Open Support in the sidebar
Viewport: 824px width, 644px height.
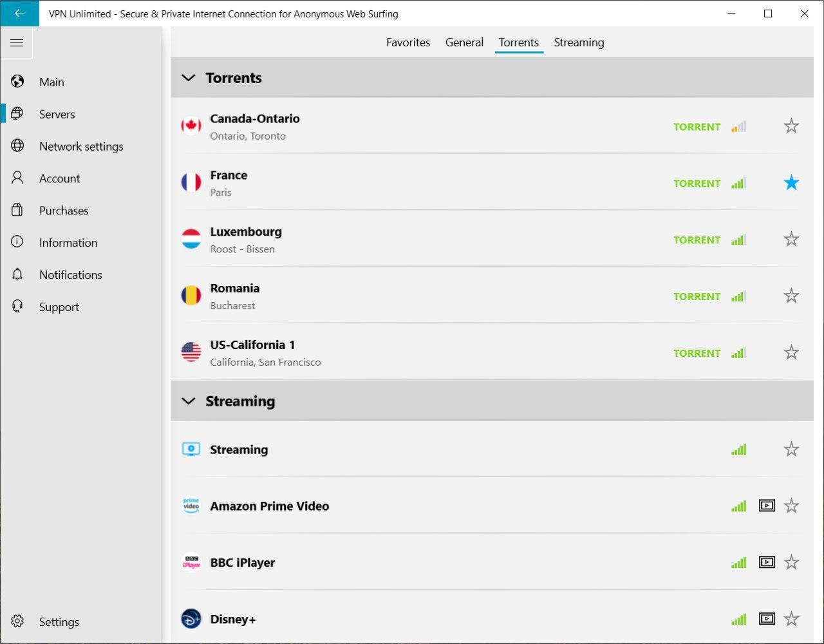pos(81,307)
